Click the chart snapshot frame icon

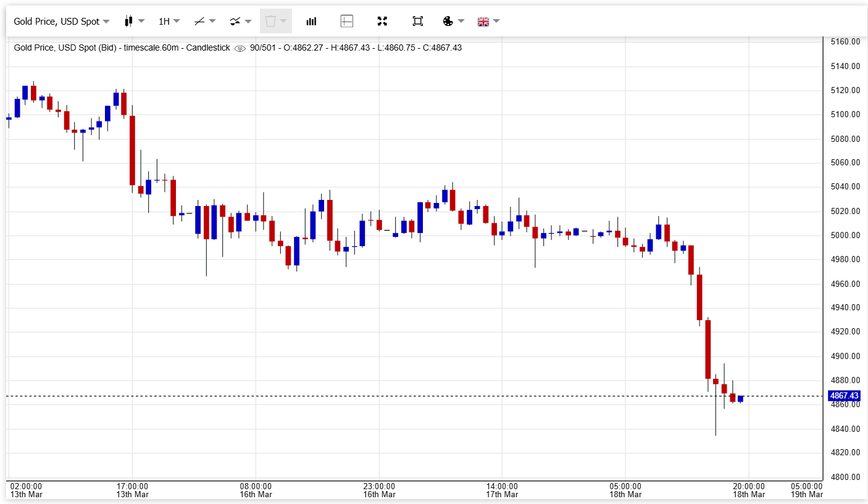(417, 20)
